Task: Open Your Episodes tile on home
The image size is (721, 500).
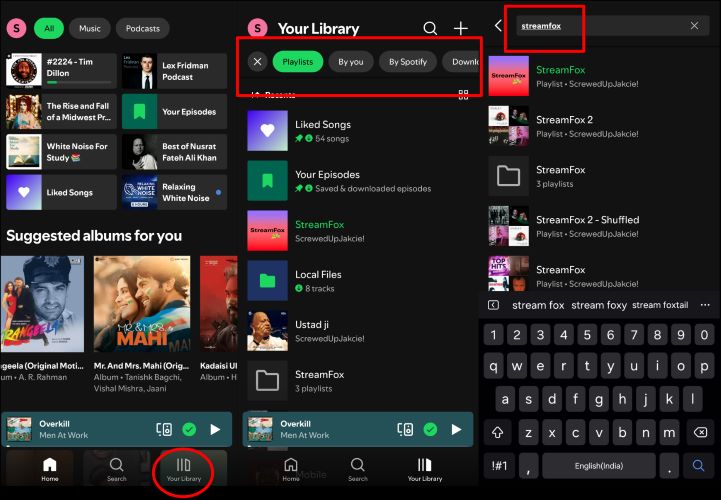Action: point(174,111)
